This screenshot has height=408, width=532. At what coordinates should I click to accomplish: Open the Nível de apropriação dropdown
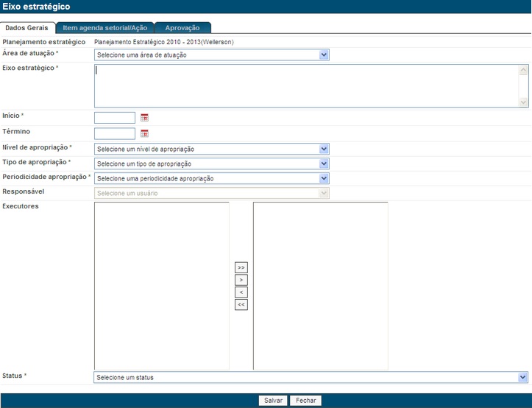tap(212, 149)
